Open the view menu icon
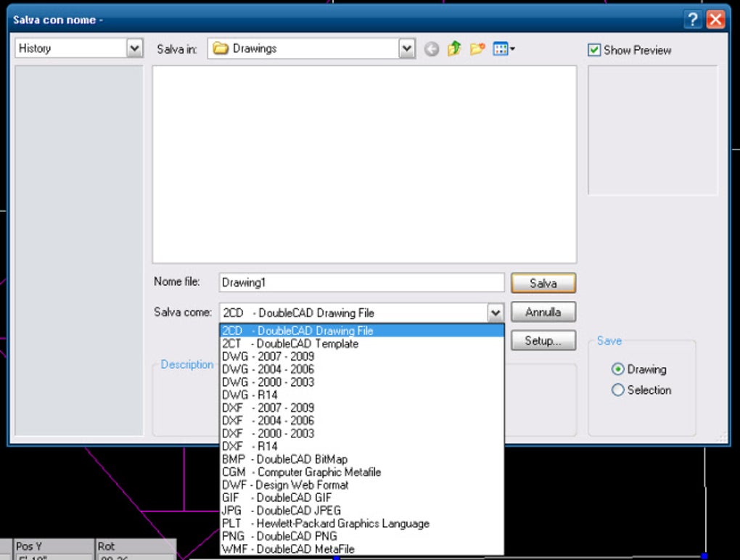This screenshot has width=740, height=560. 503,48
